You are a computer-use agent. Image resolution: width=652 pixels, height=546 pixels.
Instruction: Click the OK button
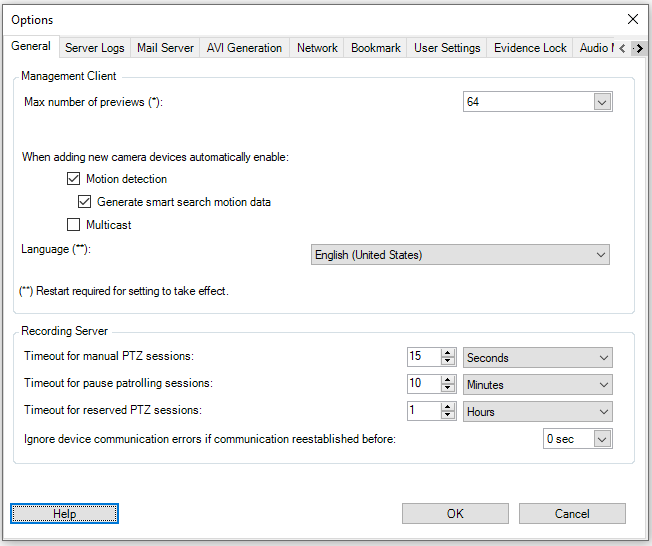click(455, 513)
